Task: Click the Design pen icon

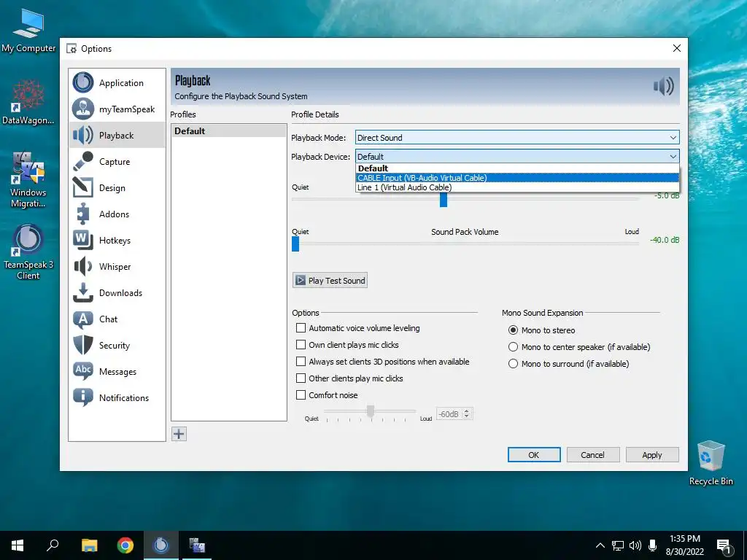Action: coord(83,187)
